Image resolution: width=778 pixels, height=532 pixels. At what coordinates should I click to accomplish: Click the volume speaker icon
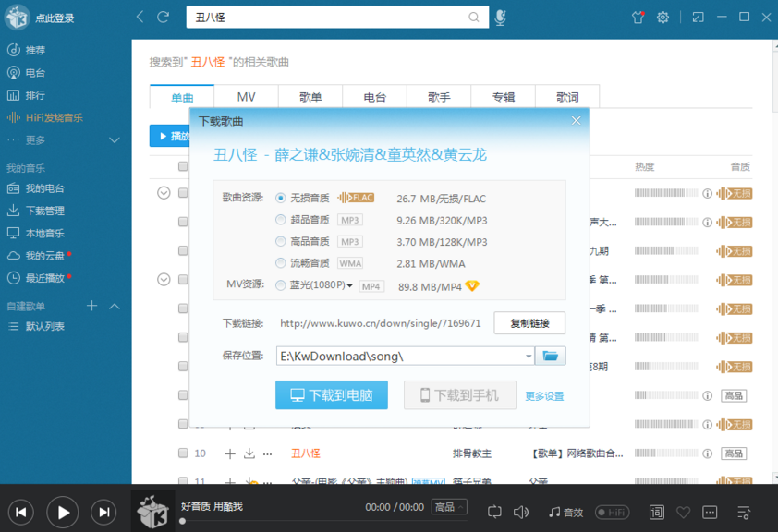[520, 513]
